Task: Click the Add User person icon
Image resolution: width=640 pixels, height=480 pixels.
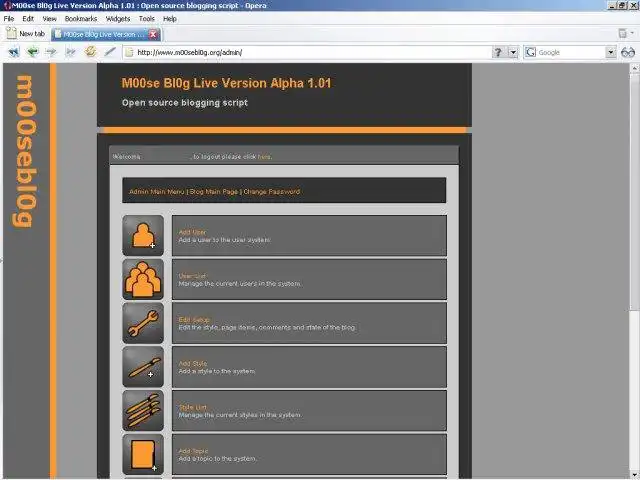Action: 143,236
